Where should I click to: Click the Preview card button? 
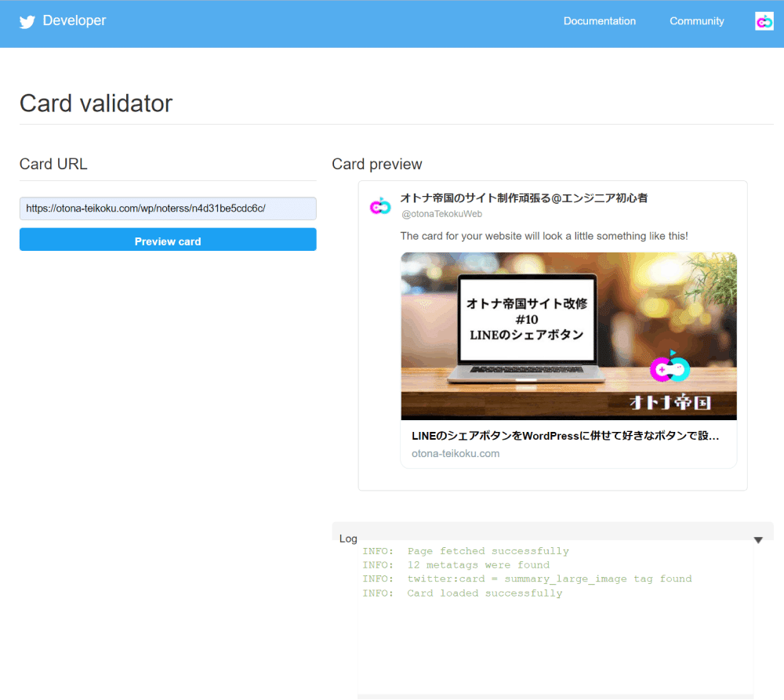pyautogui.click(x=168, y=240)
